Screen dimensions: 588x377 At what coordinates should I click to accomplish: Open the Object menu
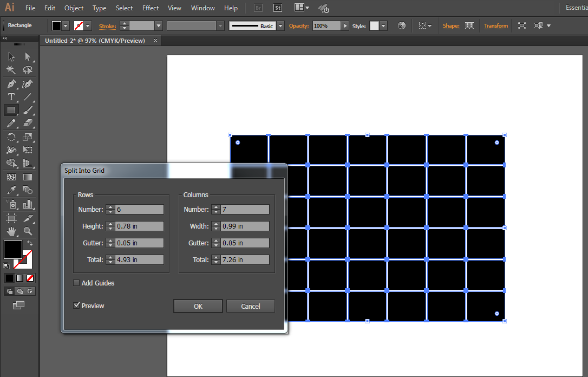click(74, 8)
